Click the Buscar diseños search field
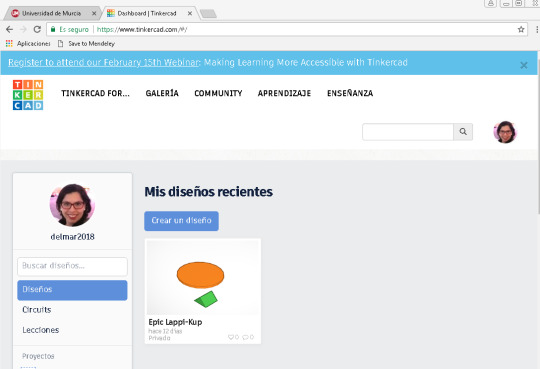This screenshot has width=540, height=369. 72,266
